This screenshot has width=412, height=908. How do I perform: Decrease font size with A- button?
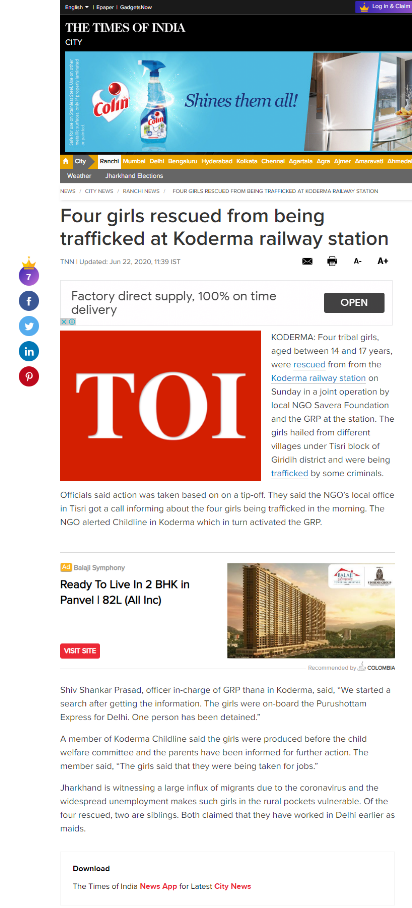[x=358, y=261]
